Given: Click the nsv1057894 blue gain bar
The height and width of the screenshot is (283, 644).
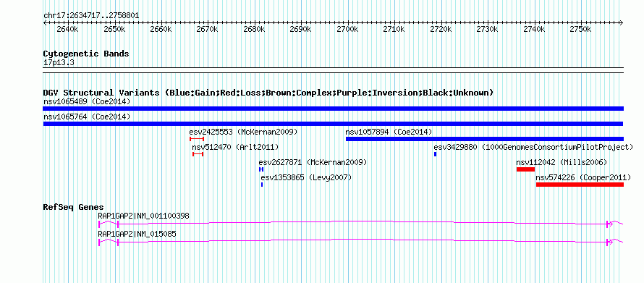Looking at the screenshot, I should (485, 139).
